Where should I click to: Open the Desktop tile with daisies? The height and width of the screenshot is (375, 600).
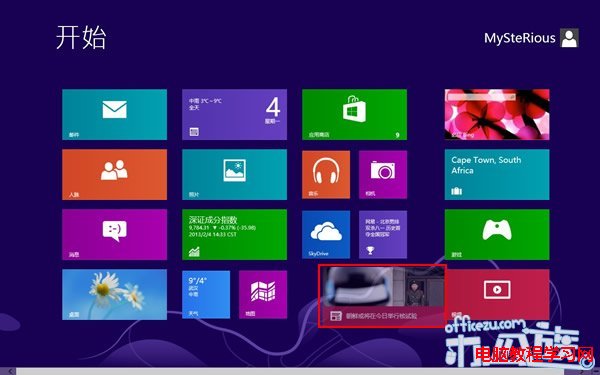114,294
